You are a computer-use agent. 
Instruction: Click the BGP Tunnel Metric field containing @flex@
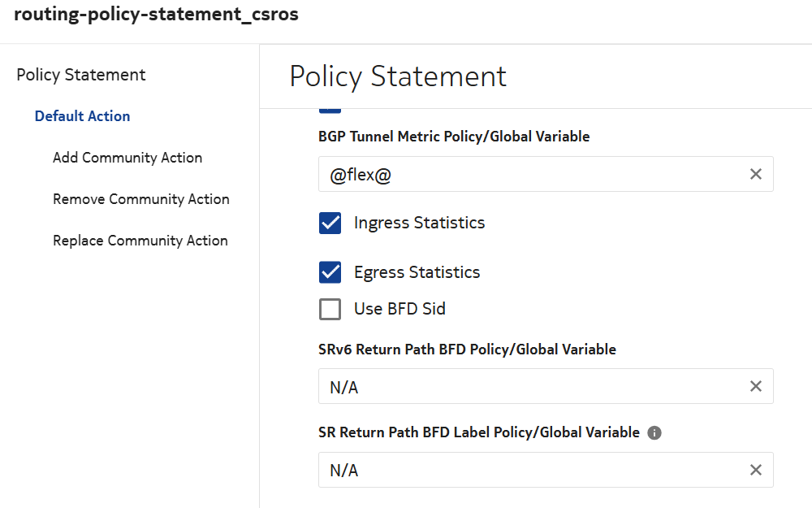click(x=528, y=174)
